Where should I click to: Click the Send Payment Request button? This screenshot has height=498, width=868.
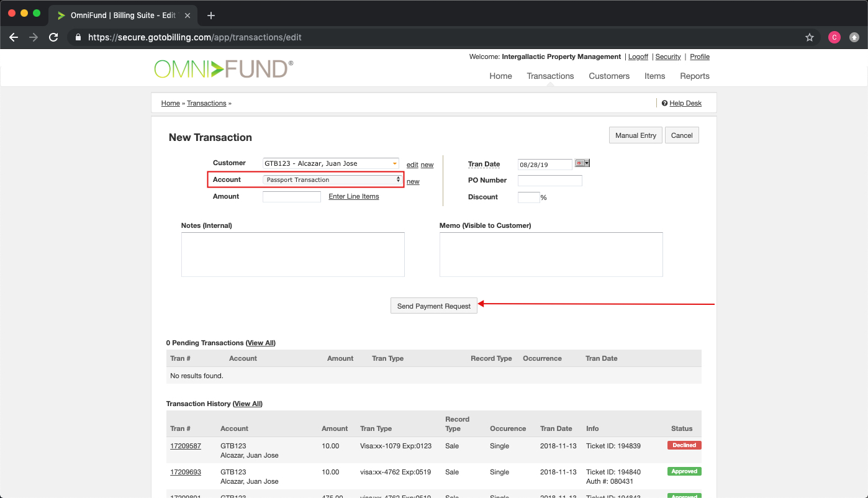click(x=434, y=306)
